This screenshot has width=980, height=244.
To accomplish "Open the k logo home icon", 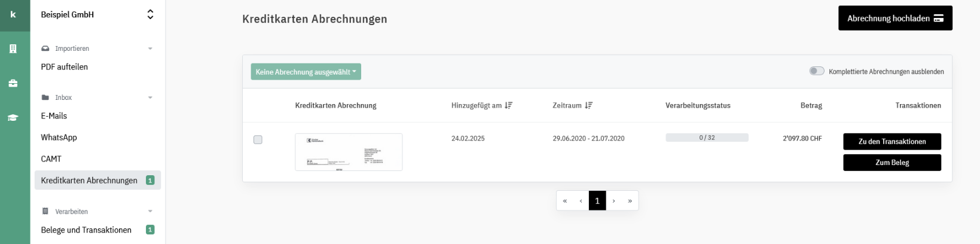I will [x=13, y=15].
